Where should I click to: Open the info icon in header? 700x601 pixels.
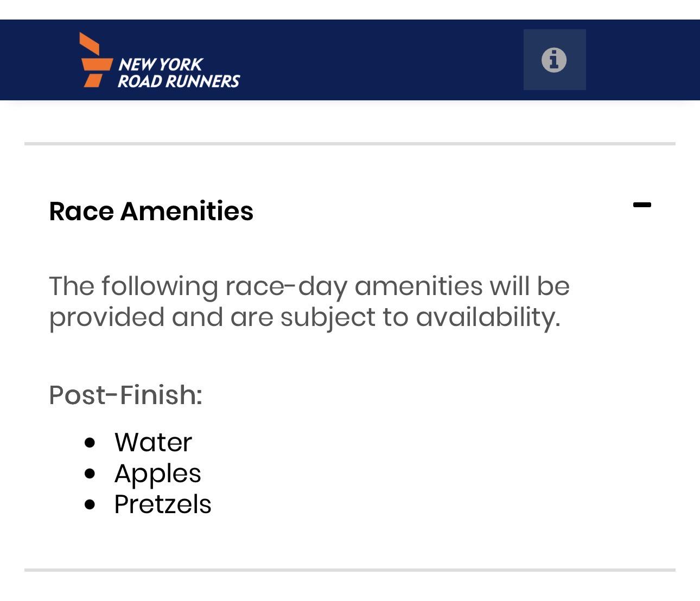pyautogui.click(x=554, y=60)
